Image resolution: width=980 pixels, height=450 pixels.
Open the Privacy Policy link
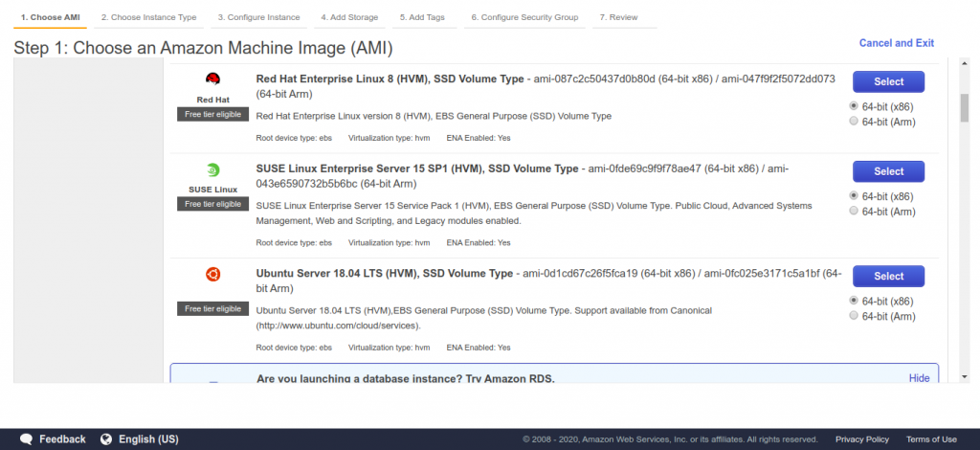click(x=862, y=439)
